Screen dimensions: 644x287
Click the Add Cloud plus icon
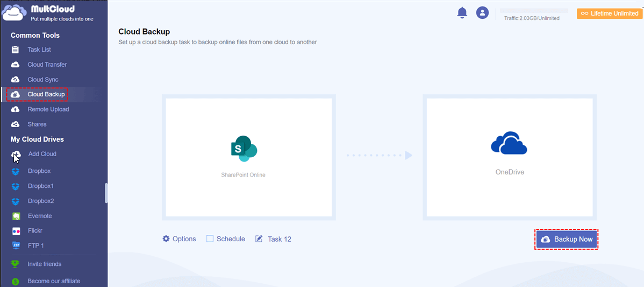click(16, 154)
